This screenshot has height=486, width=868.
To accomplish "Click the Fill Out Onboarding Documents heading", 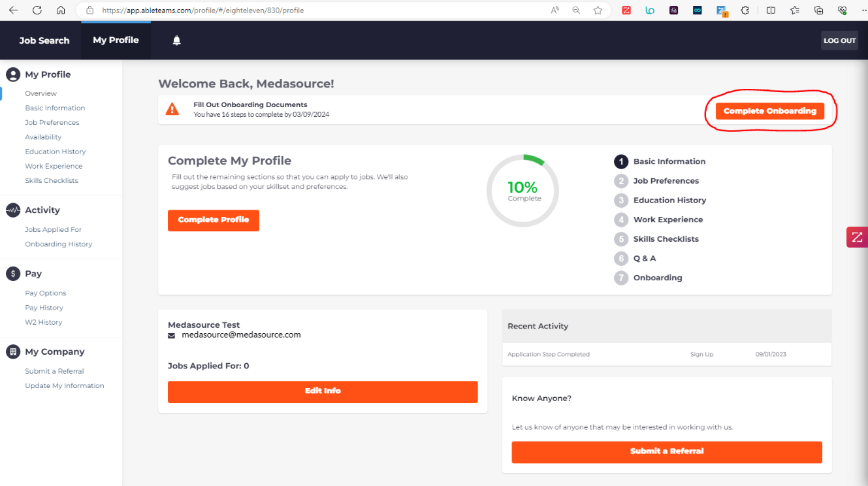I will click(250, 105).
